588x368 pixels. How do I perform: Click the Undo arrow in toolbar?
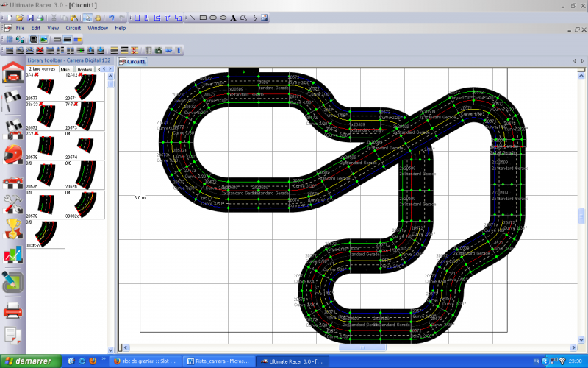point(112,17)
